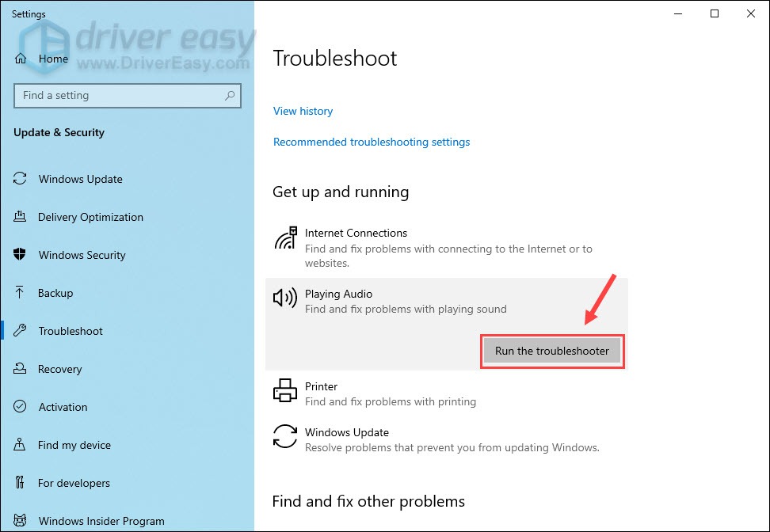Open the View history link
The width and height of the screenshot is (770, 532).
coord(303,111)
